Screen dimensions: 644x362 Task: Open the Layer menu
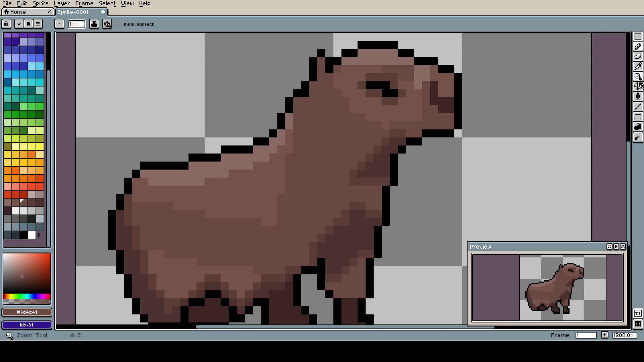tap(62, 3)
